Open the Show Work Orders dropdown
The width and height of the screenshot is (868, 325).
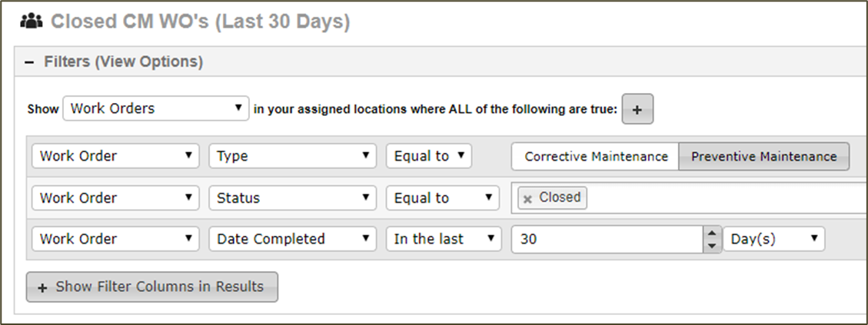155,108
